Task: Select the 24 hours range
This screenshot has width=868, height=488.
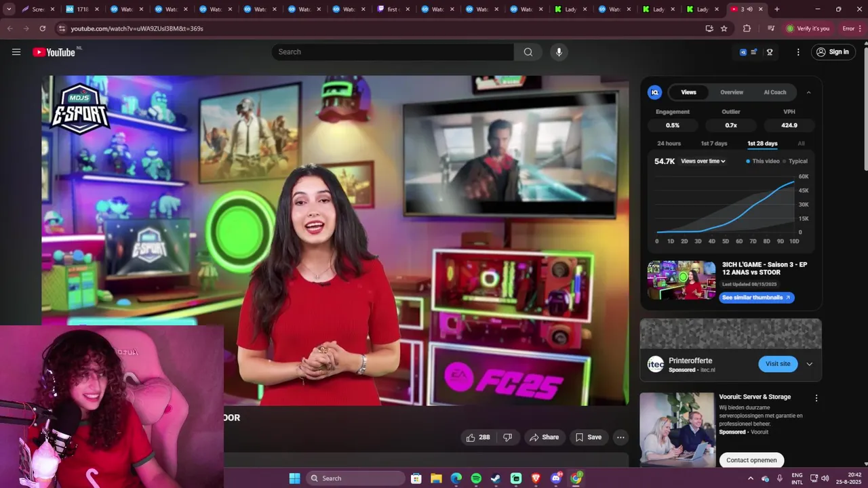Action: click(669, 144)
